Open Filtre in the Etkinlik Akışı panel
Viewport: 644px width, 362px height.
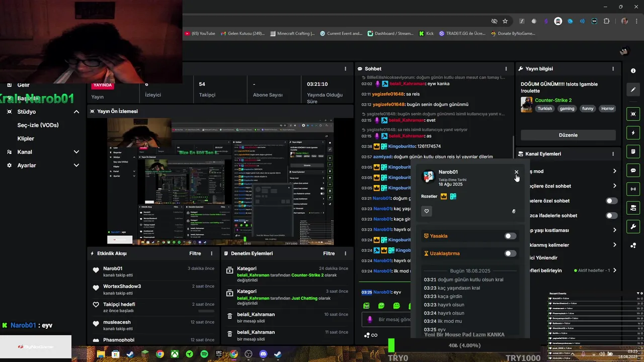pyautogui.click(x=195, y=253)
